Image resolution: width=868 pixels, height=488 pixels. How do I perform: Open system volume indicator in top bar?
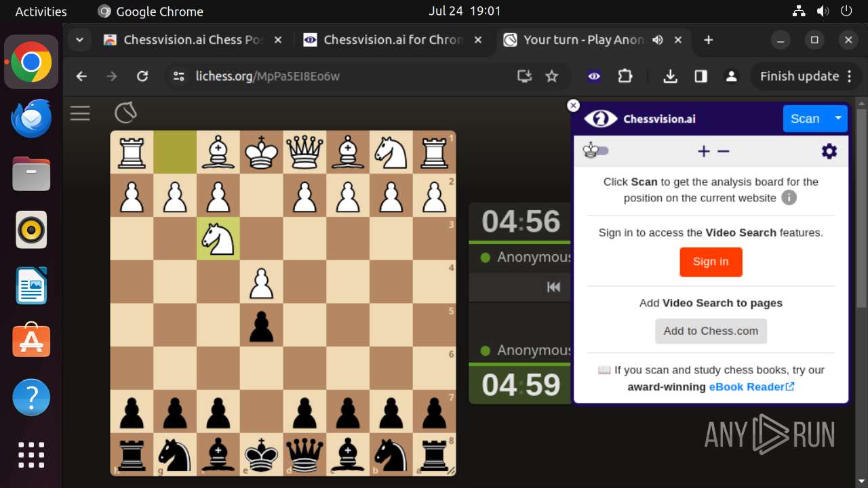click(x=823, y=11)
